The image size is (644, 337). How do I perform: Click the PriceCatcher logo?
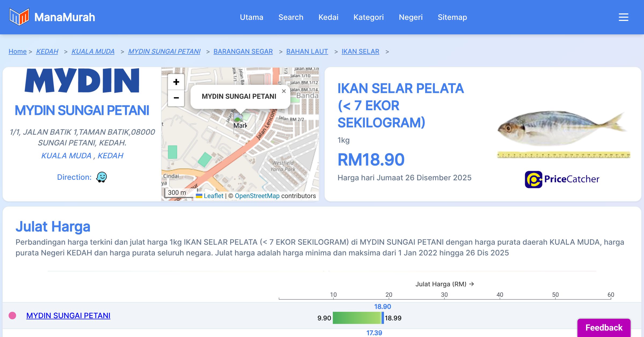pyautogui.click(x=562, y=179)
